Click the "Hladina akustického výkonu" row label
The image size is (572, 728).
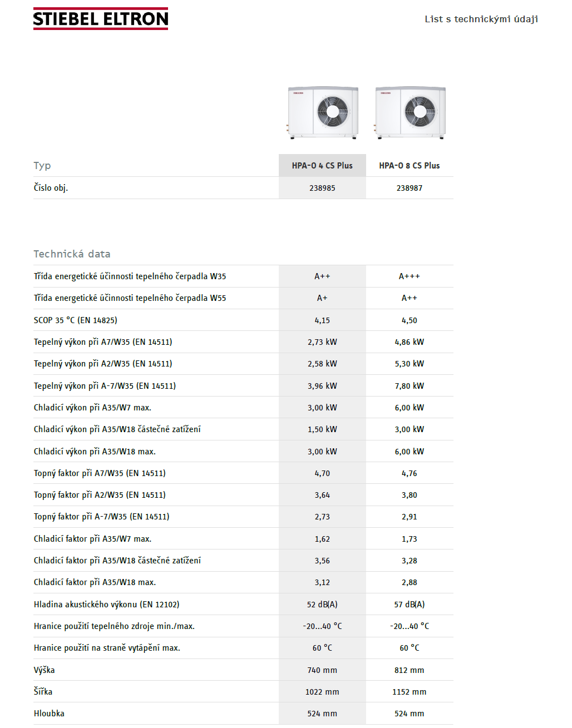(106, 605)
